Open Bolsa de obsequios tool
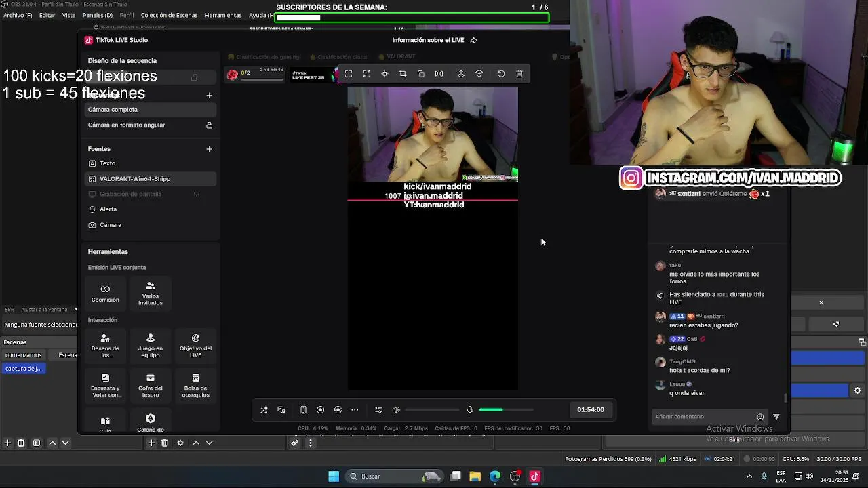Viewport: 868px width, 488px height. [195, 385]
